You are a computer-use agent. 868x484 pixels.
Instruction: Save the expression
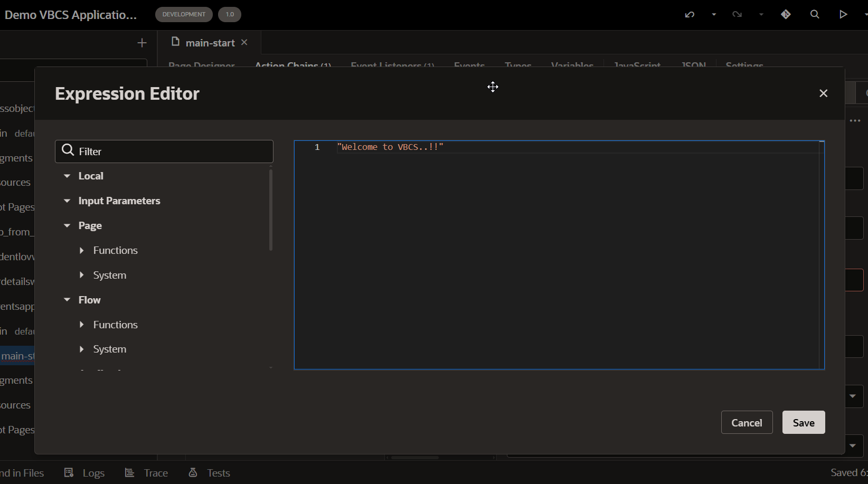[x=804, y=422]
